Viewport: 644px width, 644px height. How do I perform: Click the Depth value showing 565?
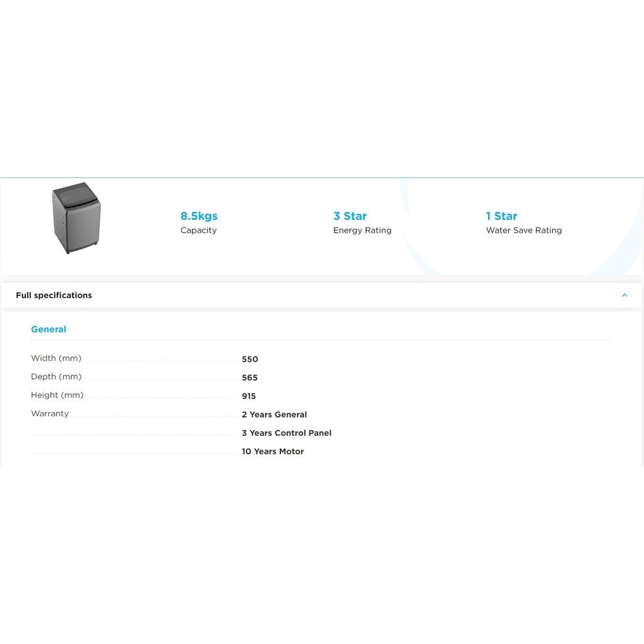point(250,378)
